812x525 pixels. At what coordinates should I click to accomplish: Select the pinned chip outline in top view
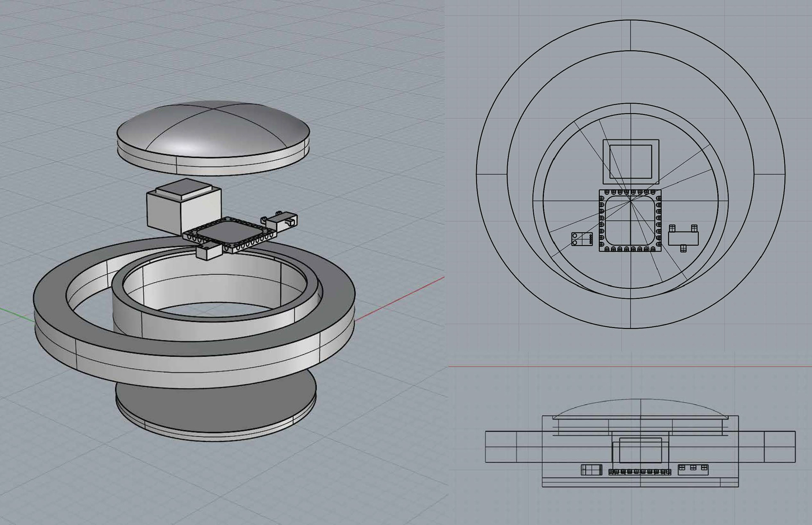(630, 220)
